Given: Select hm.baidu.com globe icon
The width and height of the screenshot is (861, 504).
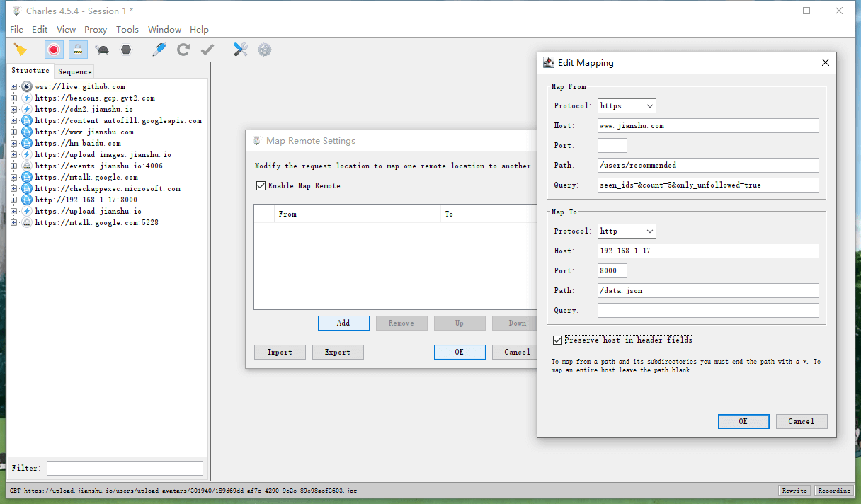Looking at the screenshot, I should [27, 143].
